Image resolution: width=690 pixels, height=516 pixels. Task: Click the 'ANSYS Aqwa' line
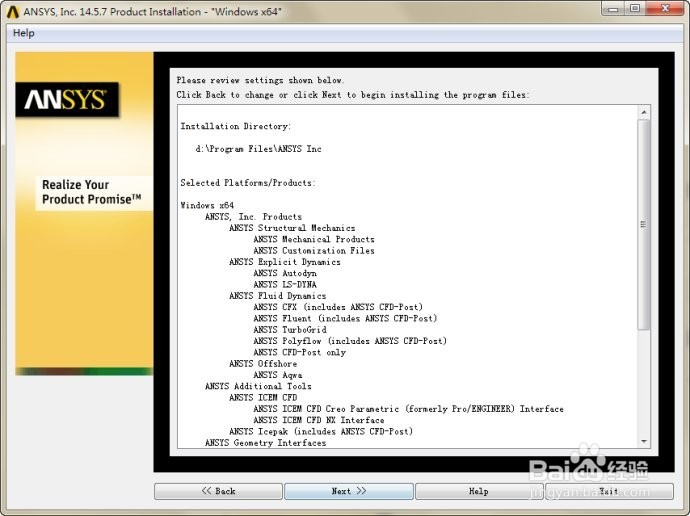coord(278,375)
